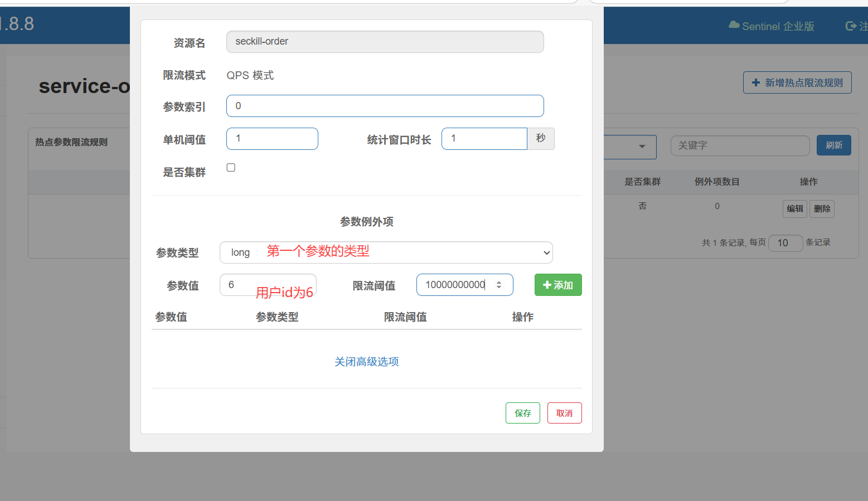This screenshot has width=868, height=501.
Task: Focus the 参数索引 input field
Action: pos(385,106)
